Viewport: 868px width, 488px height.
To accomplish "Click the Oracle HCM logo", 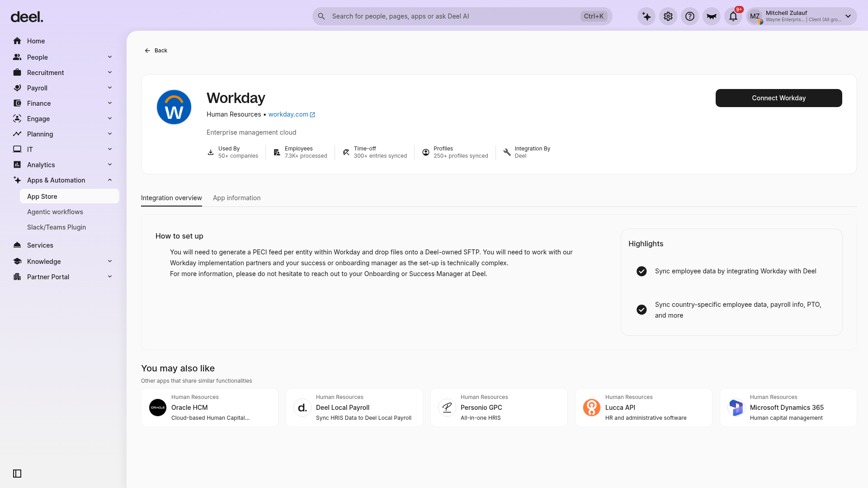I will [158, 408].
